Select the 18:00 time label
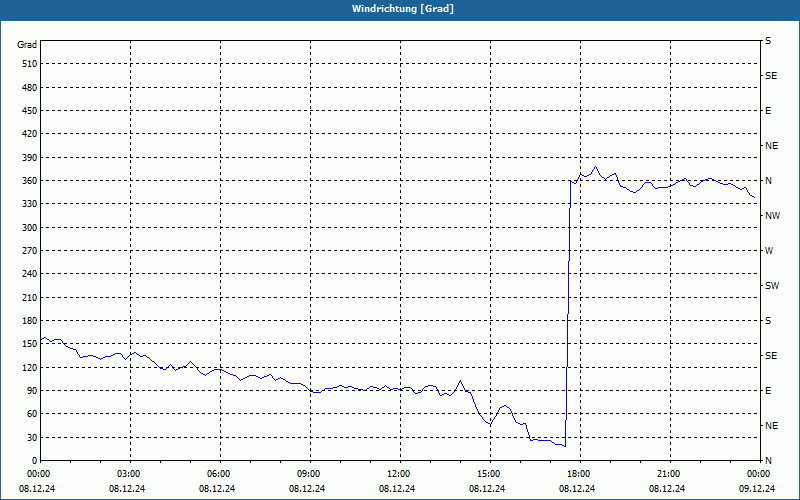This screenshot has width=800, height=500. click(580, 473)
